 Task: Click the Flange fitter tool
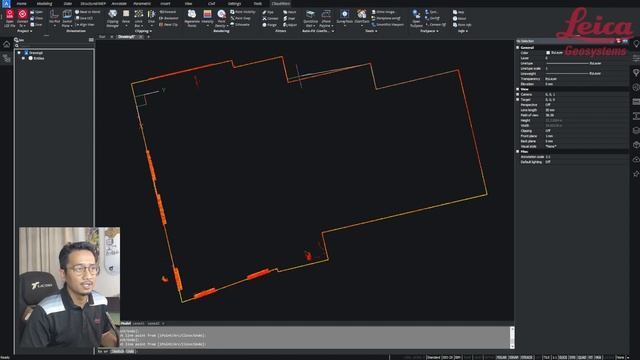tap(270, 25)
